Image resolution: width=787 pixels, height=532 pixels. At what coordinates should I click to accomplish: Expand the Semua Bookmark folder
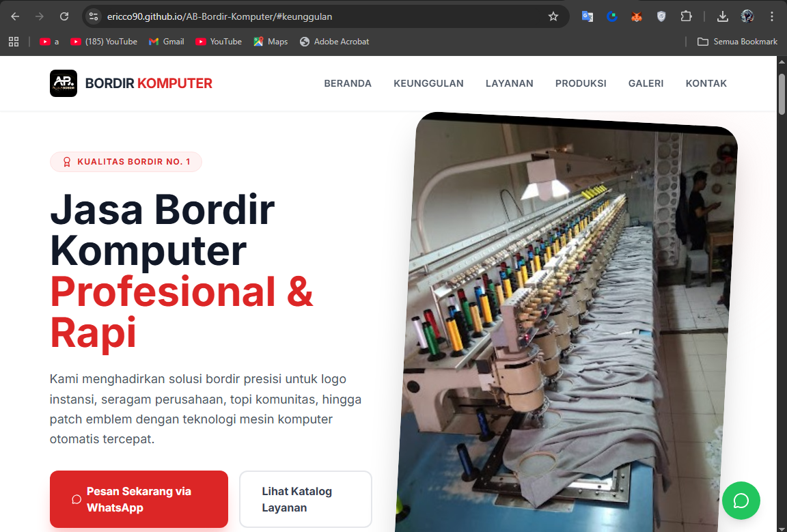737,41
